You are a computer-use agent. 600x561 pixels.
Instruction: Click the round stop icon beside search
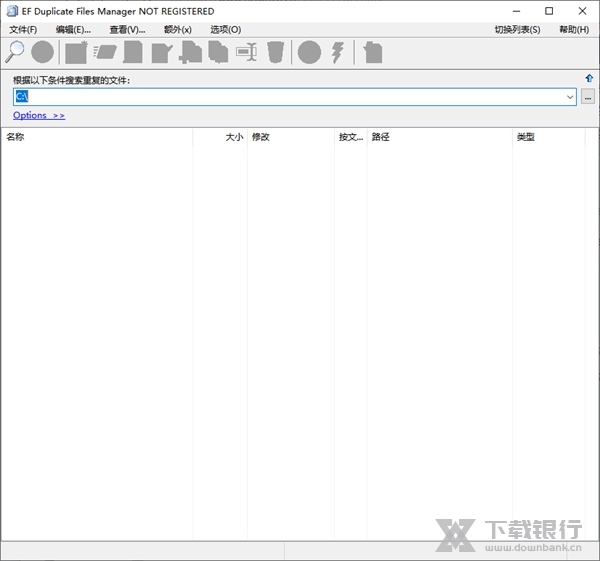42,52
